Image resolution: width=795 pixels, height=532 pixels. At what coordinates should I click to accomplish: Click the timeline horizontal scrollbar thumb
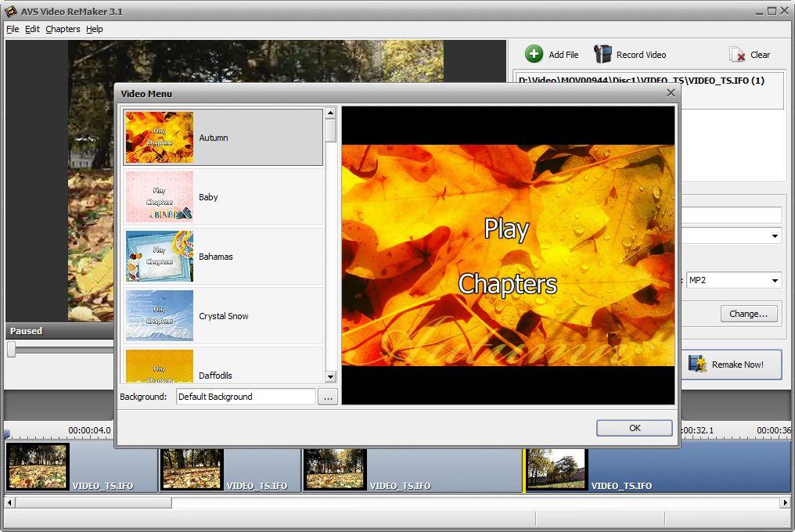94,502
